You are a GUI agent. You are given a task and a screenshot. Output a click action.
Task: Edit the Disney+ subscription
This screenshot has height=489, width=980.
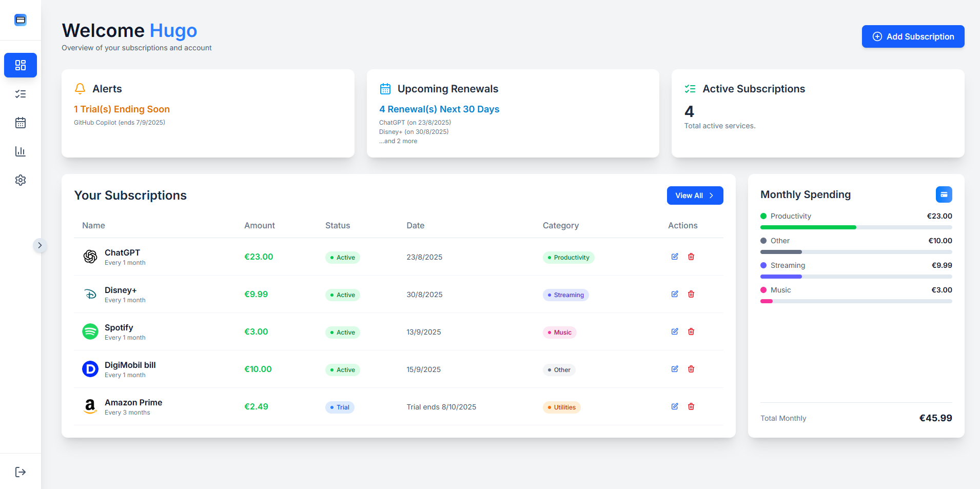coord(675,294)
